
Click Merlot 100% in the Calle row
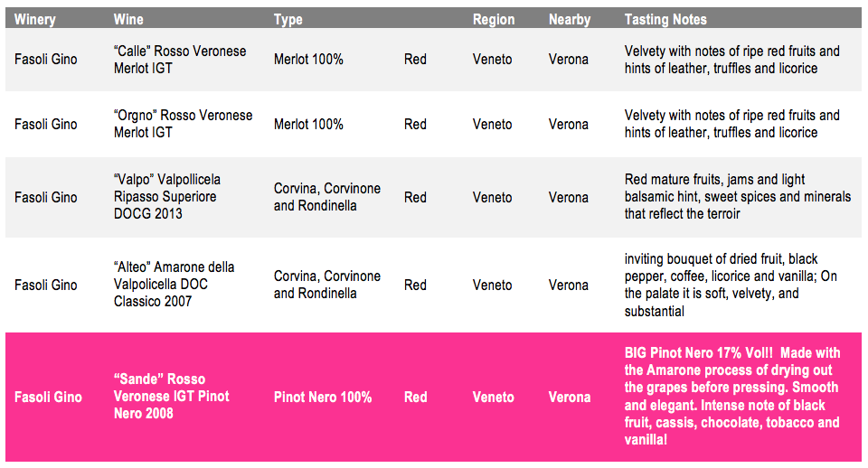tap(308, 60)
